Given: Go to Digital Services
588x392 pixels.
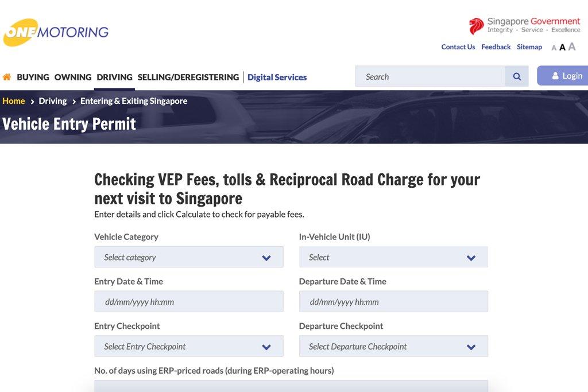Looking at the screenshot, I should (x=277, y=77).
